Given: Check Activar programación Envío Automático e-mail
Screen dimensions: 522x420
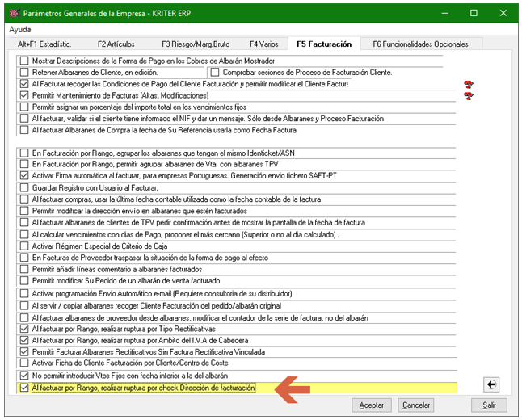Looking at the screenshot, I should pyautogui.click(x=24, y=293).
